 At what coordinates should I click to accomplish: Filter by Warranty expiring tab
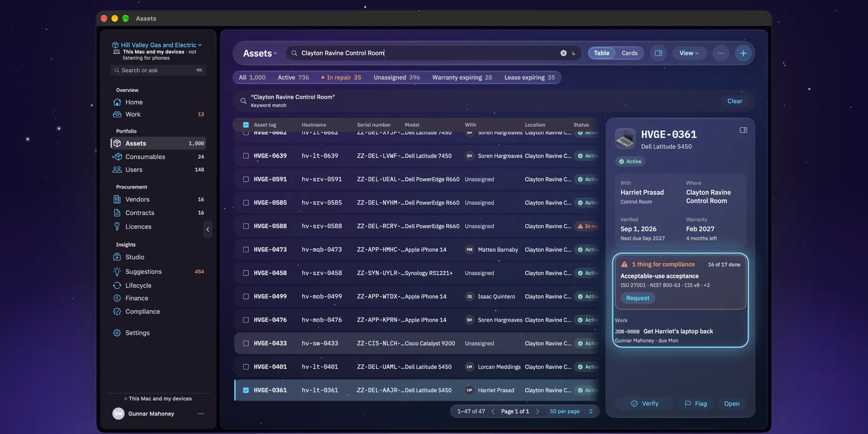point(462,78)
